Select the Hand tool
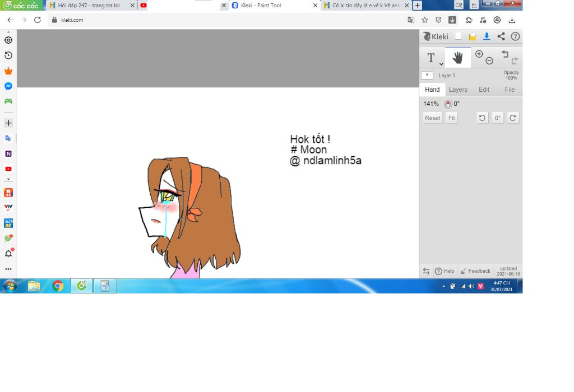The height and width of the screenshot is (392, 574). point(457,58)
